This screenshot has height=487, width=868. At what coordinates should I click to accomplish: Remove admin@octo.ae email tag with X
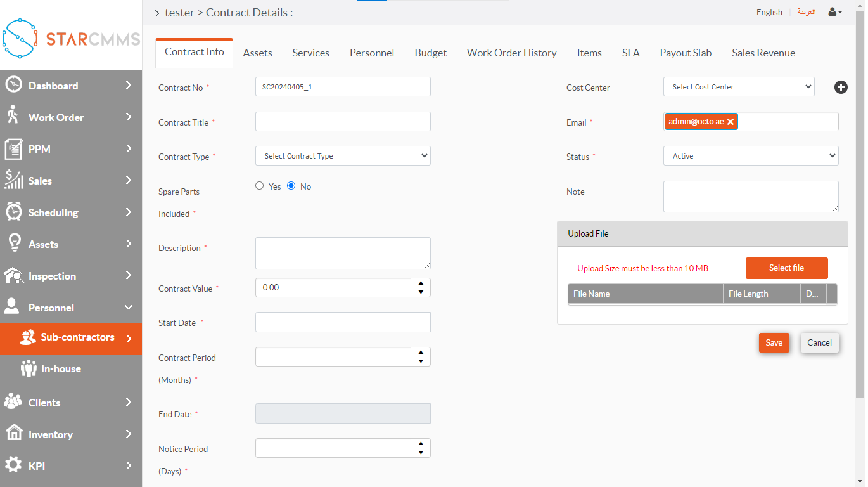coord(731,122)
